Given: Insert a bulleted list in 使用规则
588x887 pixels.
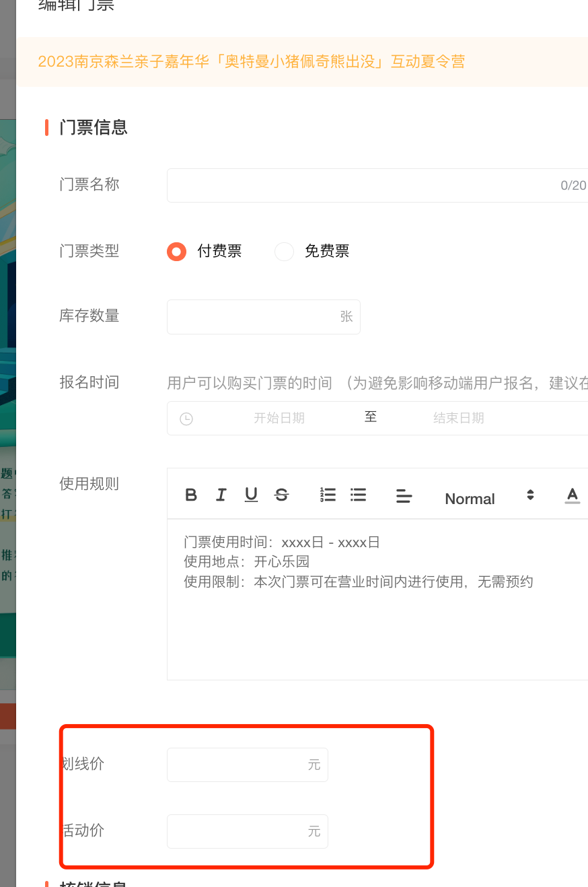Looking at the screenshot, I should click(x=359, y=495).
